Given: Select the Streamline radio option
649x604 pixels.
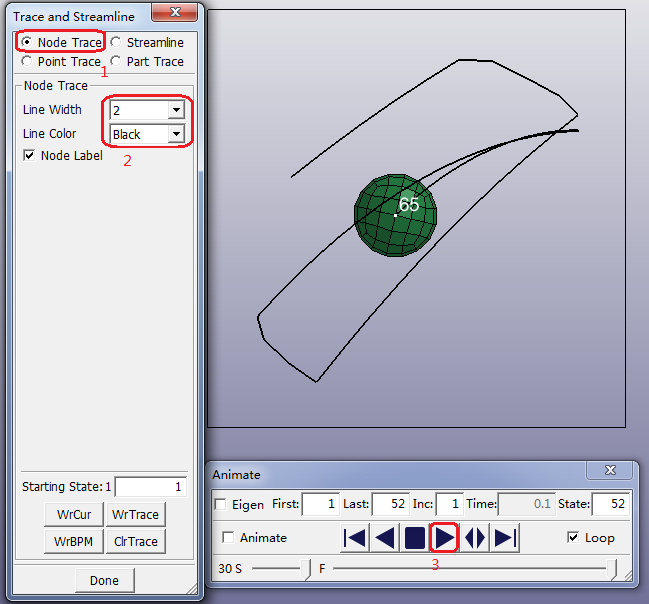Looking at the screenshot, I should 116,43.
